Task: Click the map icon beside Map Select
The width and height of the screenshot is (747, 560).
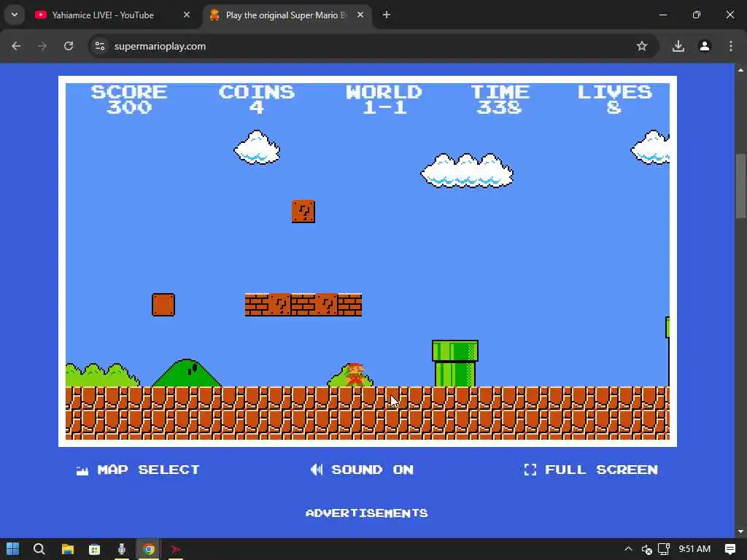Action: pos(82,470)
